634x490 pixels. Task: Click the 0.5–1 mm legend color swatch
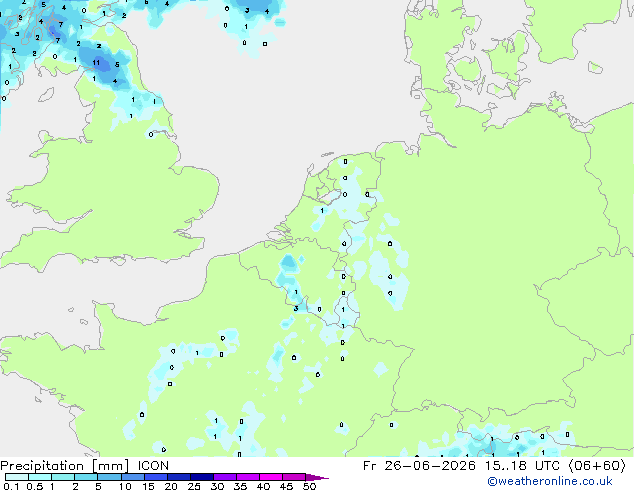coord(40,477)
